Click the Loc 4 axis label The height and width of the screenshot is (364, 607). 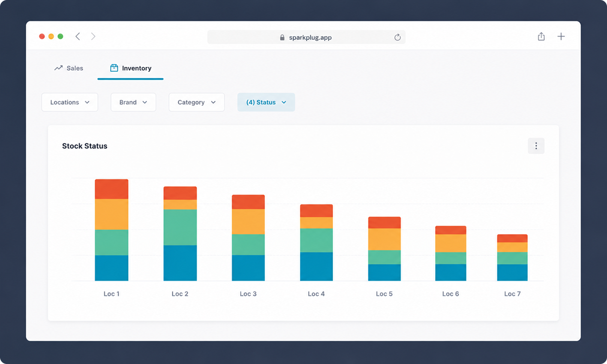coord(316,294)
